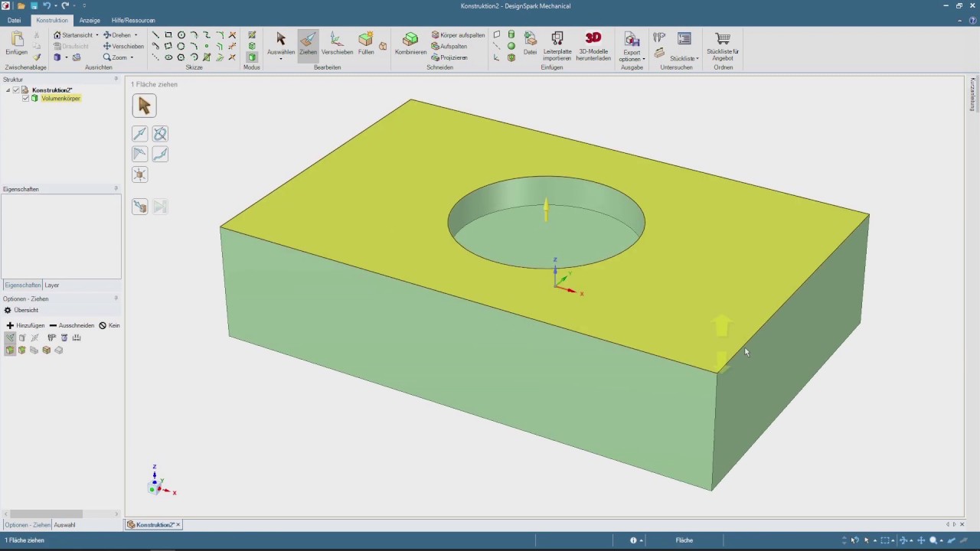Image resolution: width=980 pixels, height=551 pixels.
Task: Click the Übersicht gear icon
Action: coord(8,310)
